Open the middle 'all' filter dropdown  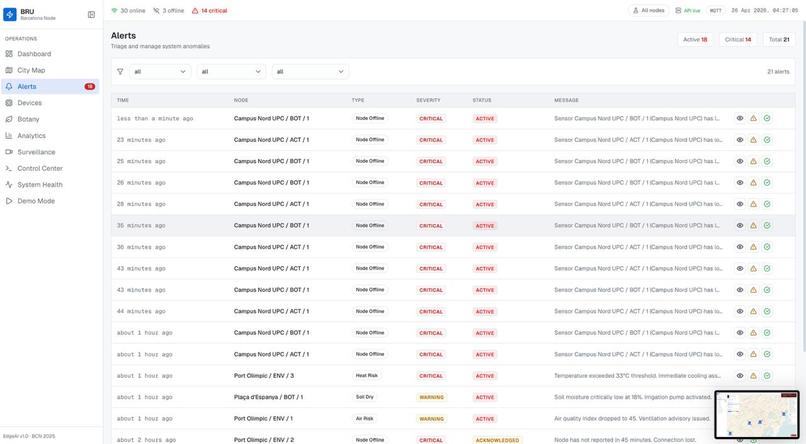pos(232,71)
